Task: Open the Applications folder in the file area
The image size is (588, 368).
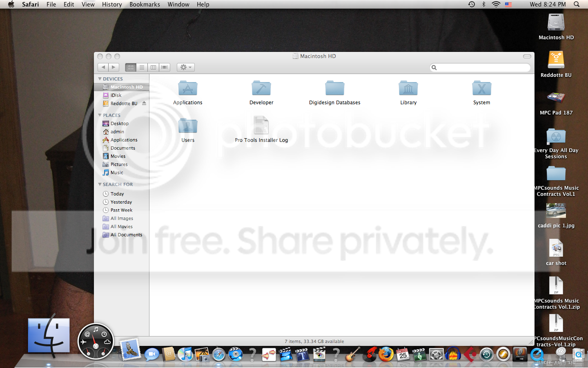Action: [187, 88]
